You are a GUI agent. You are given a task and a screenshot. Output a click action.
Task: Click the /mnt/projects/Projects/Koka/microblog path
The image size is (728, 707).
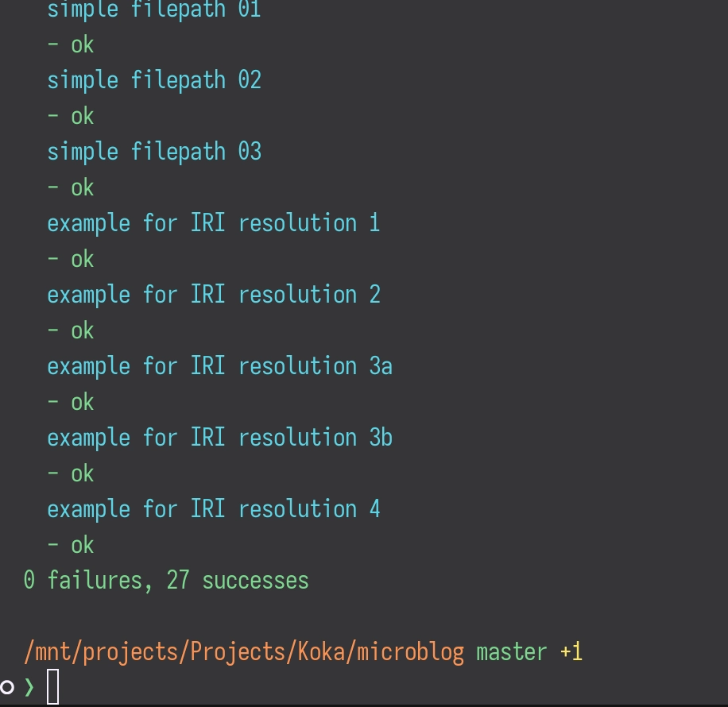(244, 652)
